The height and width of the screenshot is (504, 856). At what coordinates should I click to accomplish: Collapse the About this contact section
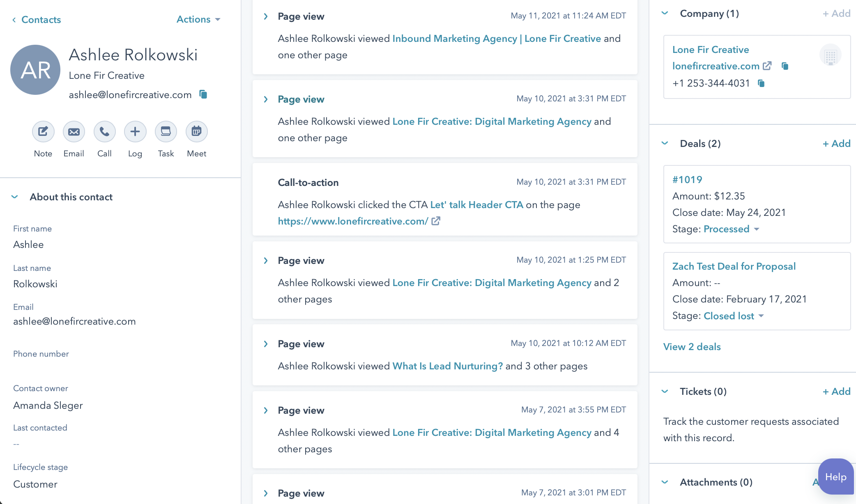point(15,197)
